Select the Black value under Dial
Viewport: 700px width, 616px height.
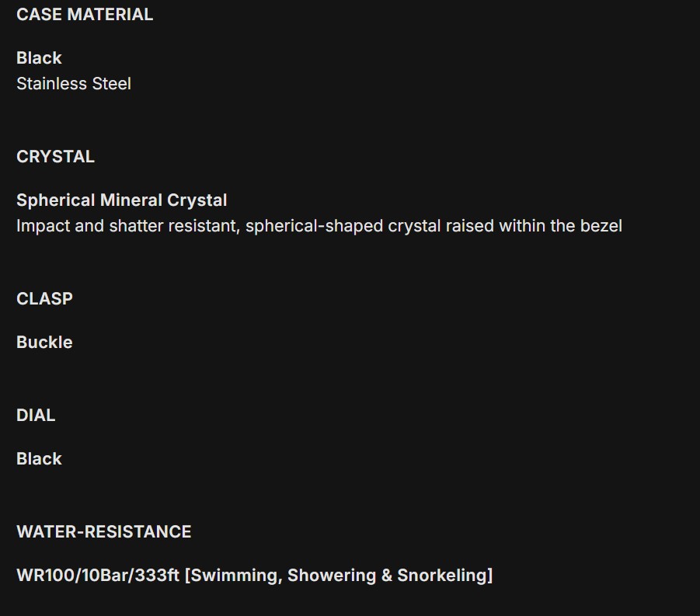39,458
